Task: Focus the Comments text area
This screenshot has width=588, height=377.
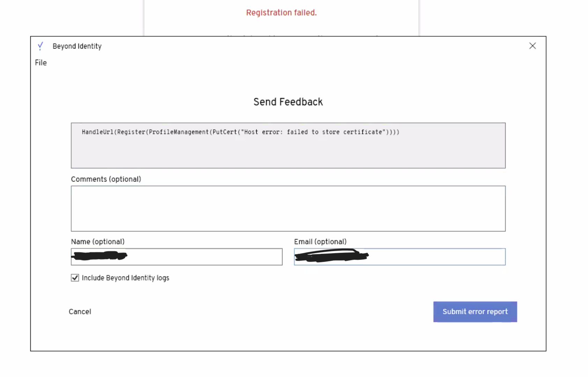Action: pos(288,208)
